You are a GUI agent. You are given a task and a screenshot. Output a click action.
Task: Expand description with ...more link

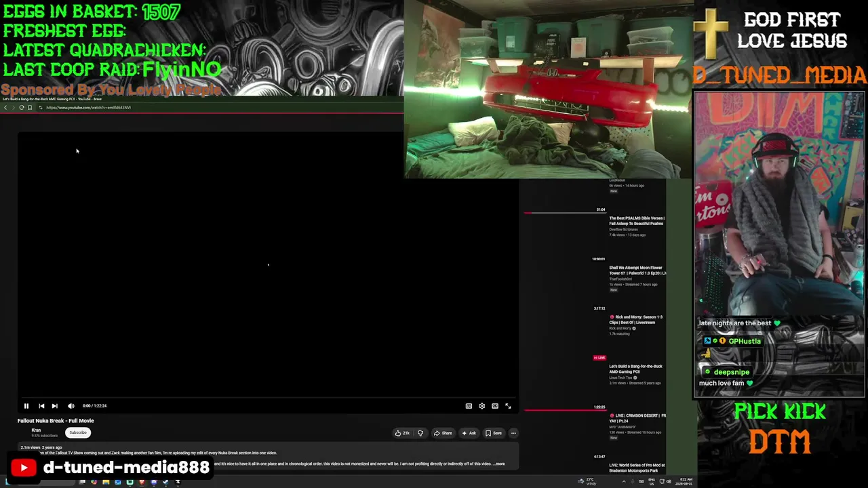[x=499, y=464]
